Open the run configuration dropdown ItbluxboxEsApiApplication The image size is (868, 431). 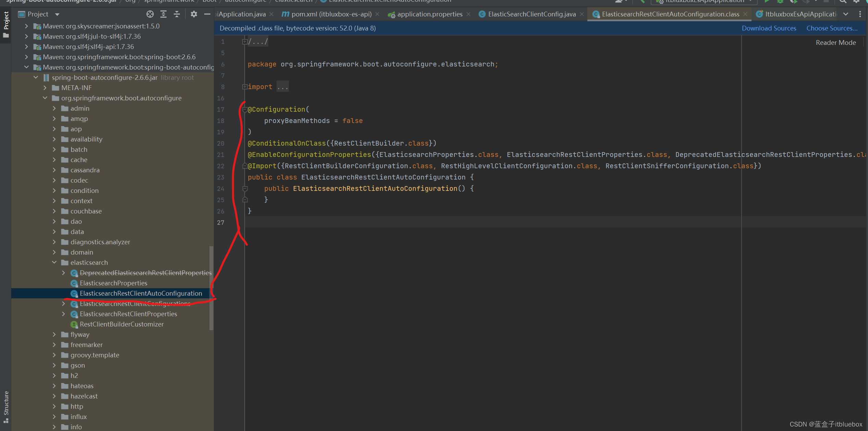tap(705, 1)
